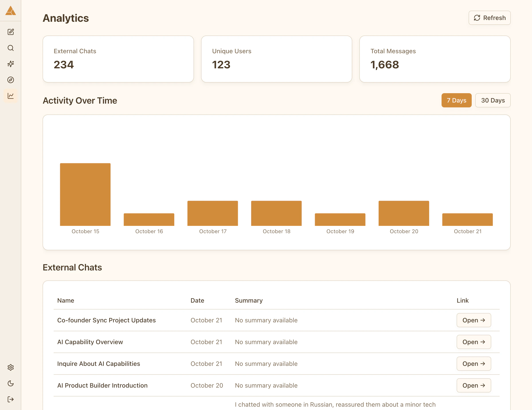Select the tallest October 15 activity bar
This screenshot has height=410, width=532.
85,195
